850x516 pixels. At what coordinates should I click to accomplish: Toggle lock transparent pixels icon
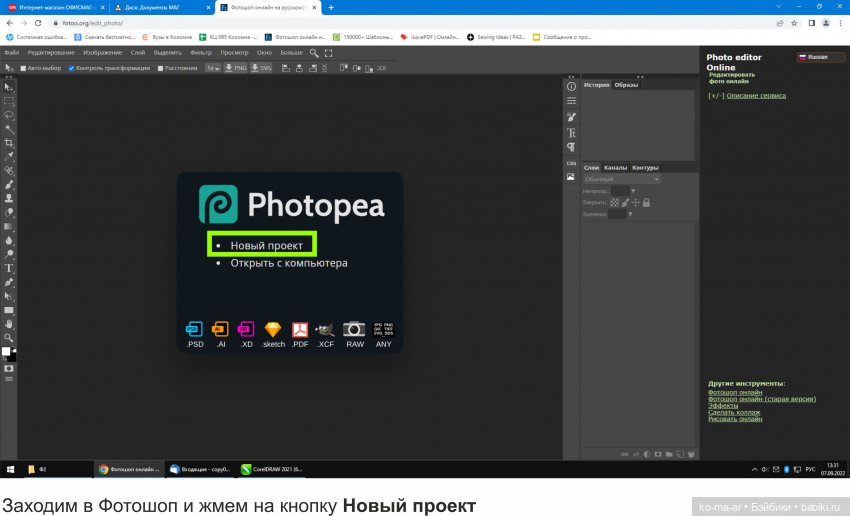click(x=614, y=203)
